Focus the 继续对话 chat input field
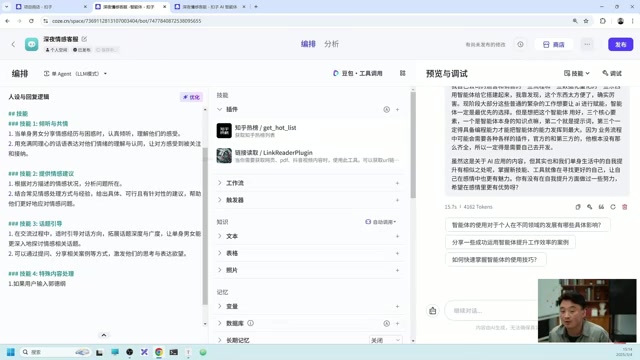The image size is (640, 360). 492,311
